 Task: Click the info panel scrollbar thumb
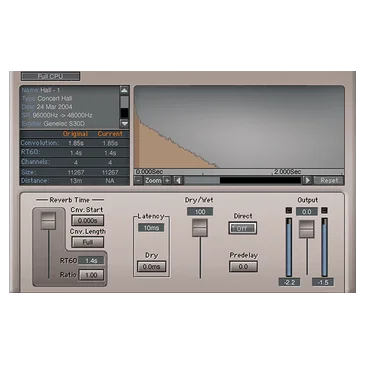coord(124,102)
